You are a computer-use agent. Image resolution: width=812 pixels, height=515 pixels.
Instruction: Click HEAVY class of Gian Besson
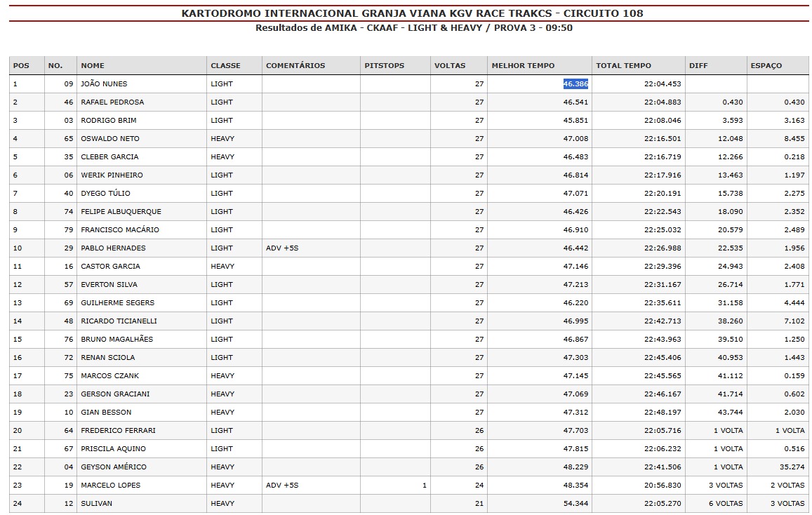222,413
